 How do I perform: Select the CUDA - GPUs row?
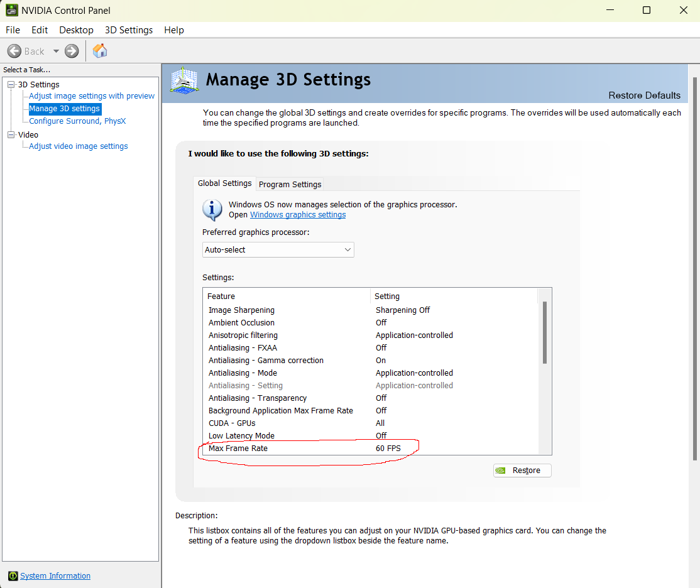[x=371, y=423]
